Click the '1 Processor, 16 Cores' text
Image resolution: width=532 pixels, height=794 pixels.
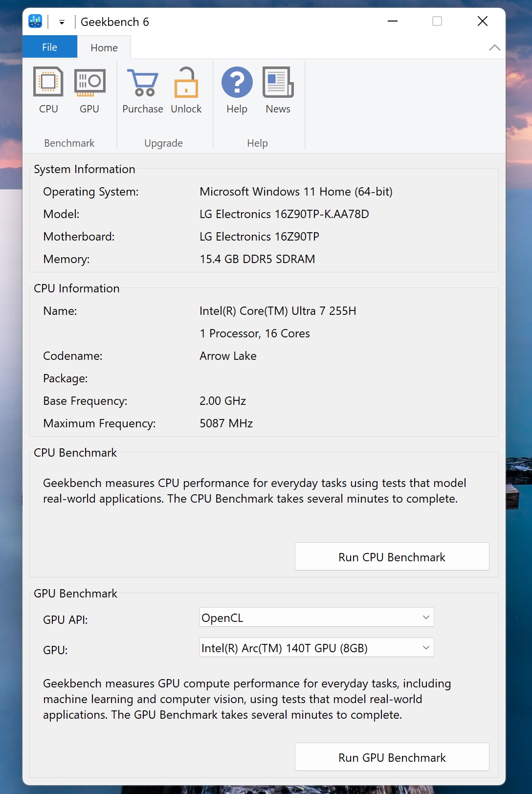255,333
